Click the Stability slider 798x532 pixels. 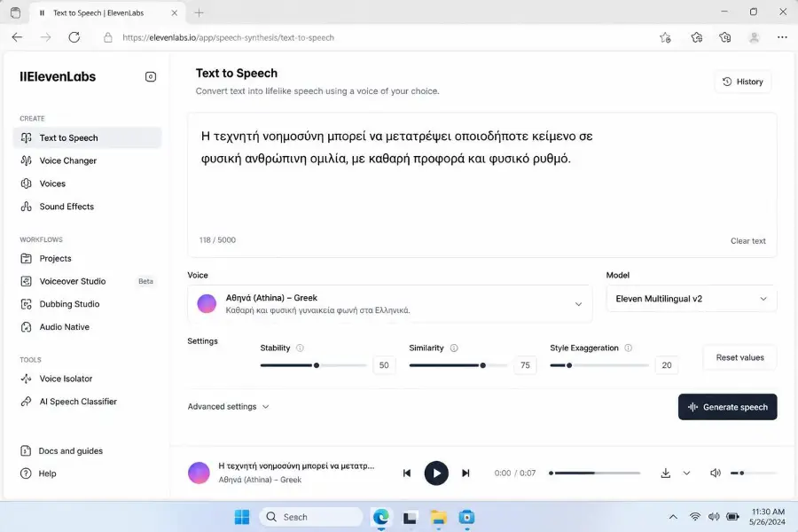[313, 365]
